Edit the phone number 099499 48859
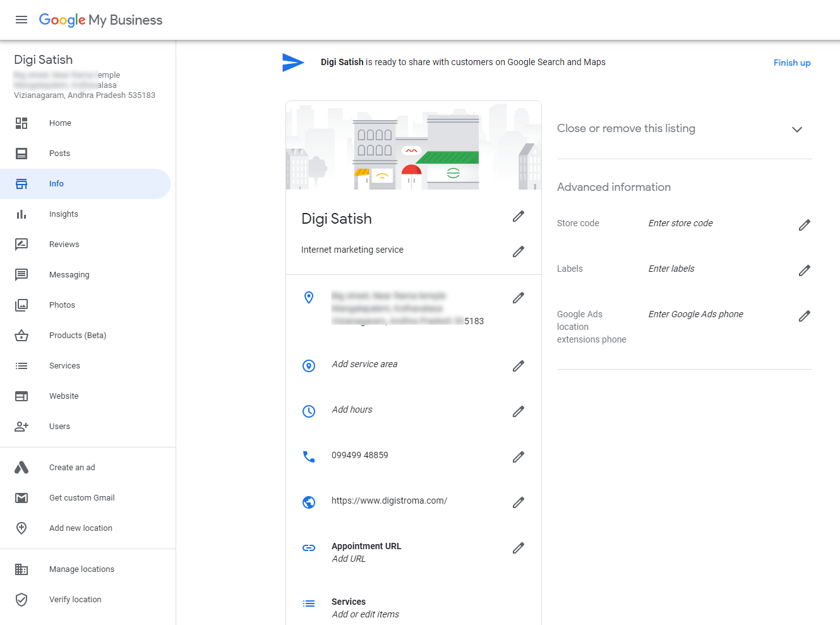Viewport: 840px width, 625px height. coord(518,456)
